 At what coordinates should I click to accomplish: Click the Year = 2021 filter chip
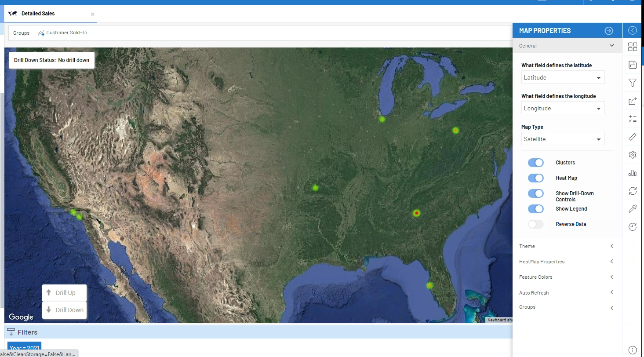tap(24, 347)
